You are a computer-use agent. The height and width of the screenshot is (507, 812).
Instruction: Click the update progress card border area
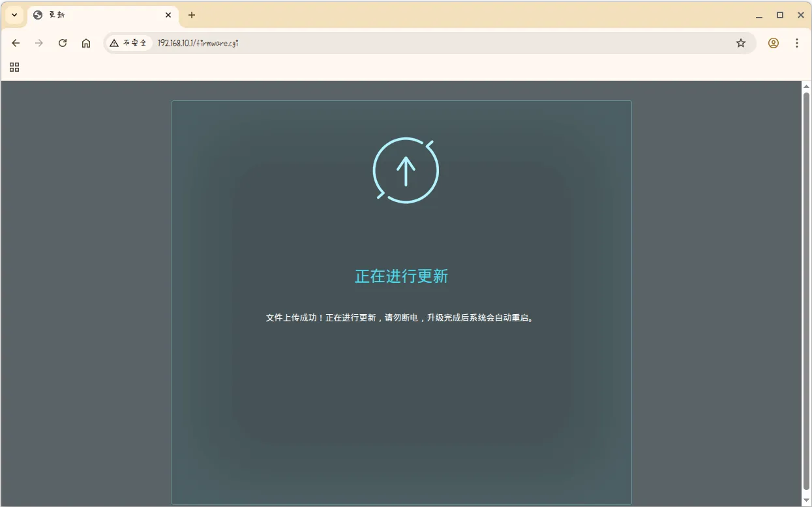[x=401, y=101]
